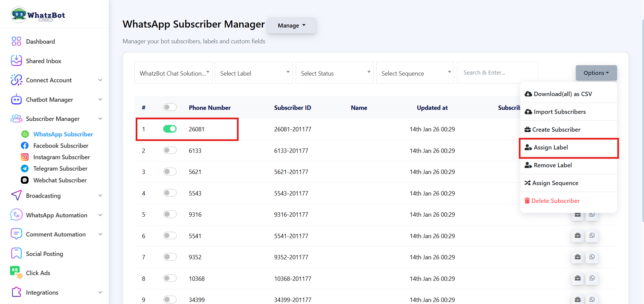Open Click Ads from sidebar icon
Image resolution: width=644 pixels, height=304 pixels.
(16, 273)
